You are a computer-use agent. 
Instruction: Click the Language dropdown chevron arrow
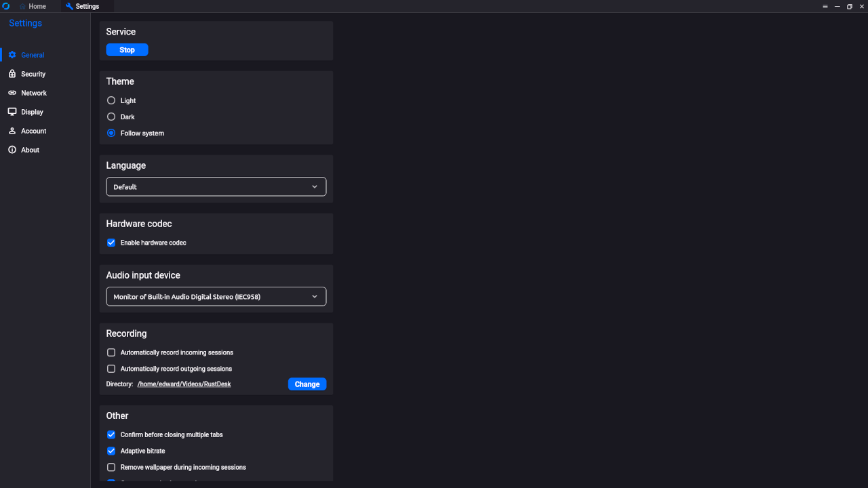(315, 186)
